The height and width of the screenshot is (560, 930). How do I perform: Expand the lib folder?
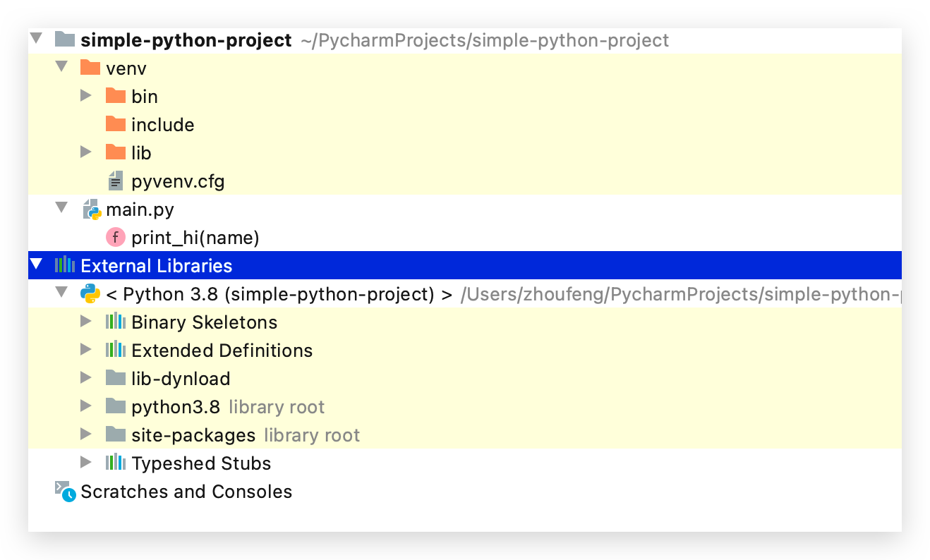[85, 152]
